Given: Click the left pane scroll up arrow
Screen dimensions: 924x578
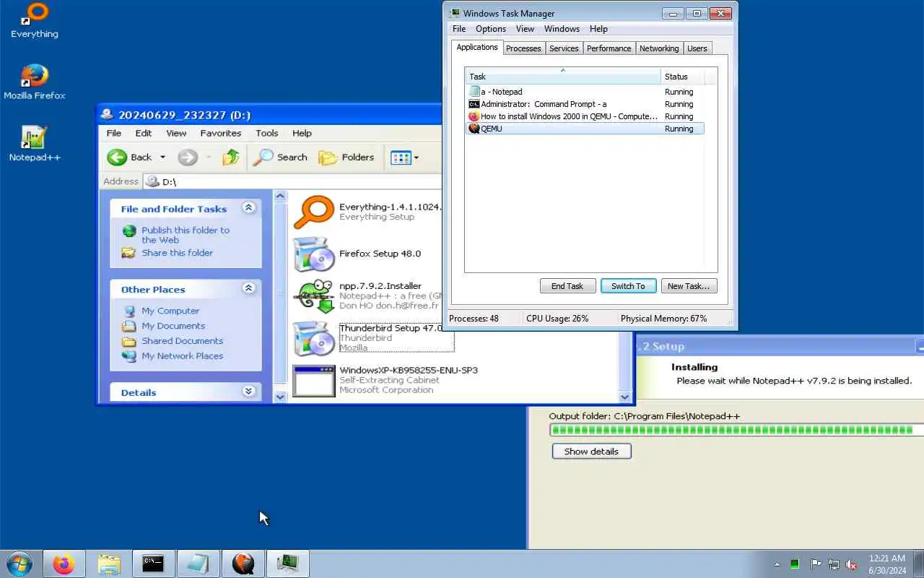Looking at the screenshot, I should point(281,196).
